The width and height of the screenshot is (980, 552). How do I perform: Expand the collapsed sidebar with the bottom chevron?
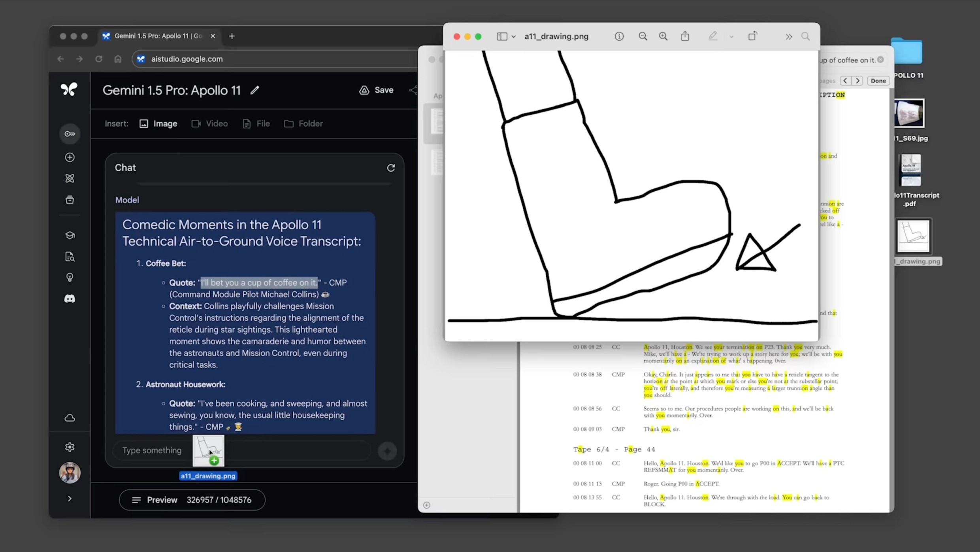(x=70, y=499)
